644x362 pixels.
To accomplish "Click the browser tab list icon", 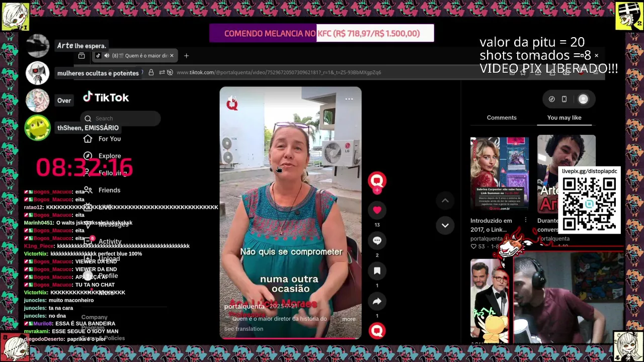I will click(82, 56).
